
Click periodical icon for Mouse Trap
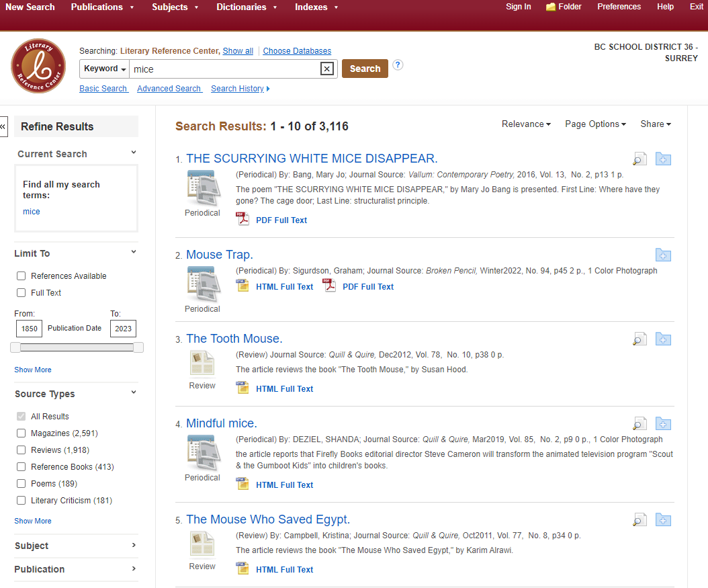pos(203,284)
